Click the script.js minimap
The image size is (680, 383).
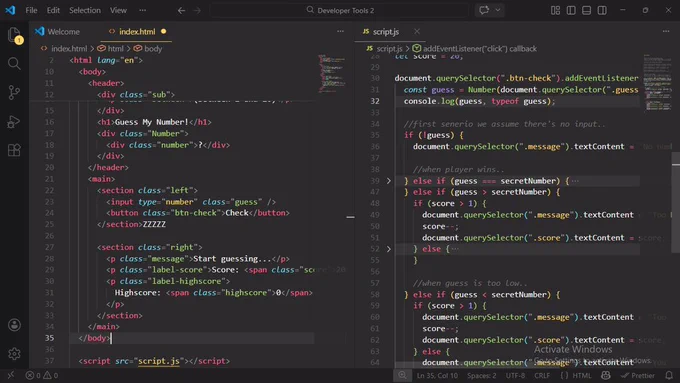(657, 82)
